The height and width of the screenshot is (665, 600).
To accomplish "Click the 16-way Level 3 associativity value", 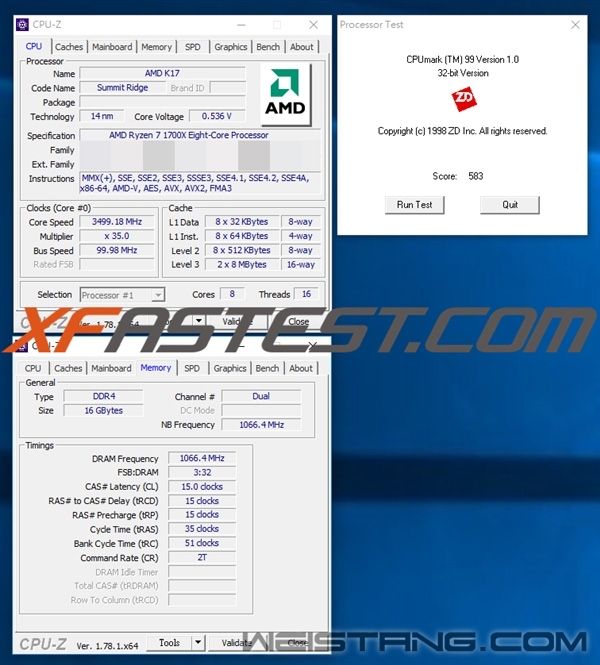I will [x=301, y=264].
